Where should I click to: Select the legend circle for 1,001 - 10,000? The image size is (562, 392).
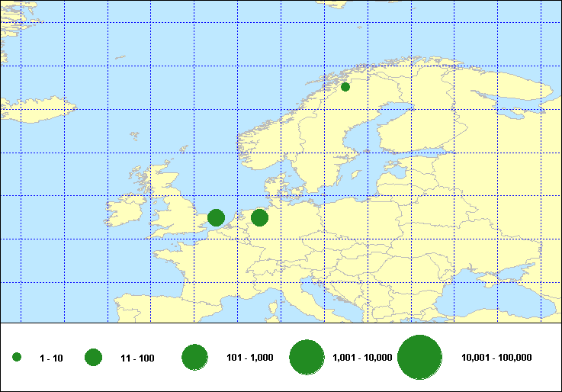tap(307, 357)
